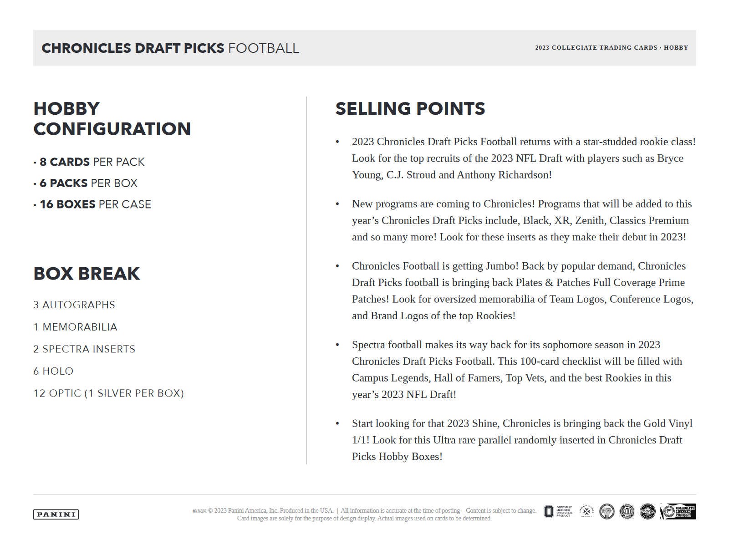Click the 2 Spectra Inserts line
729x560 pixels.
(84, 349)
